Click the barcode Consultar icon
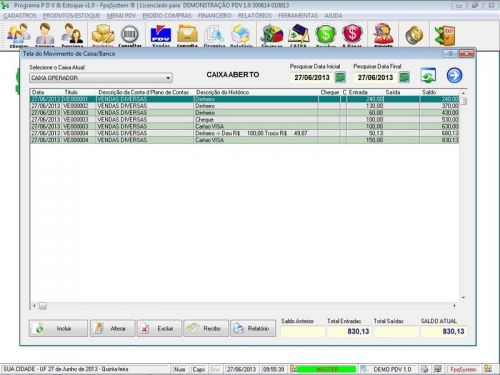 click(x=130, y=35)
